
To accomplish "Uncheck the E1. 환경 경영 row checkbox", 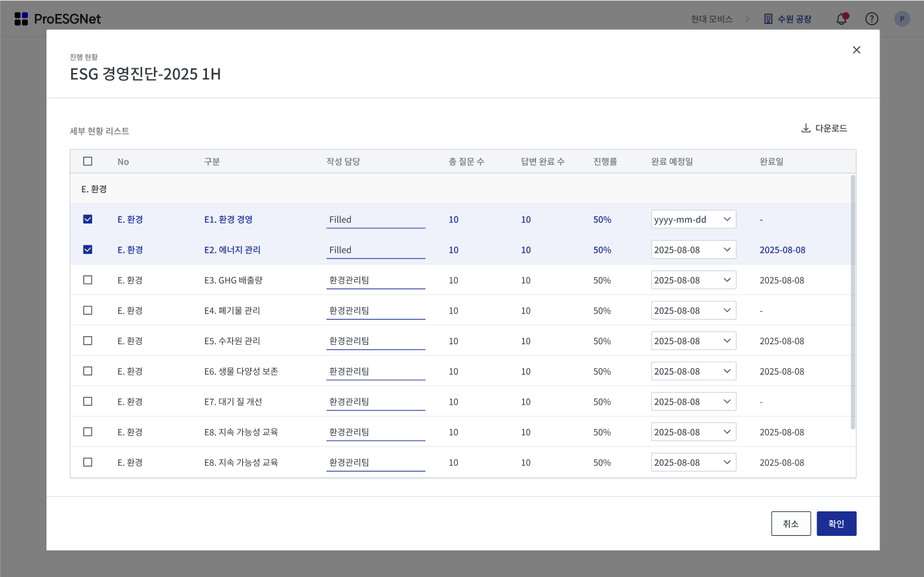I will coord(88,220).
